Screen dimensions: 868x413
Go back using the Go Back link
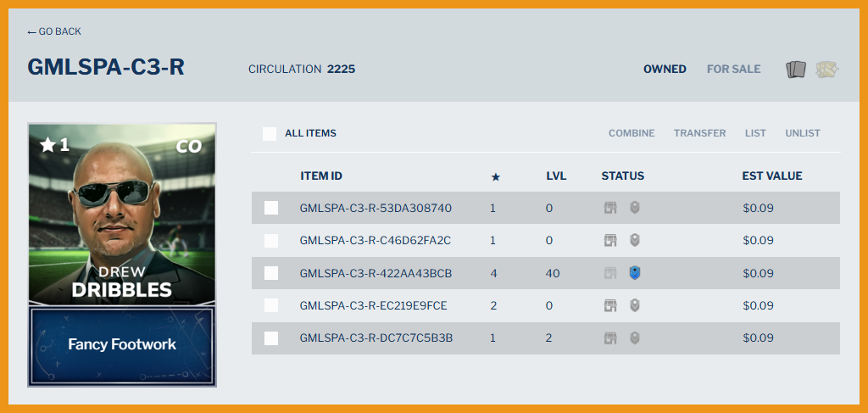coord(54,31)
